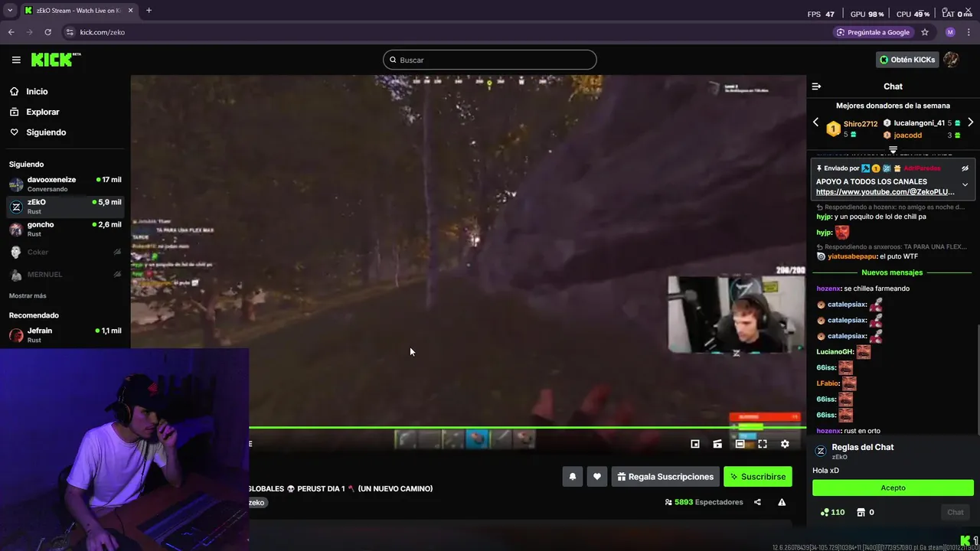Click LucianoGH username in chat
Viewport: 980px width, 551px height.
[x=835, y=352]
